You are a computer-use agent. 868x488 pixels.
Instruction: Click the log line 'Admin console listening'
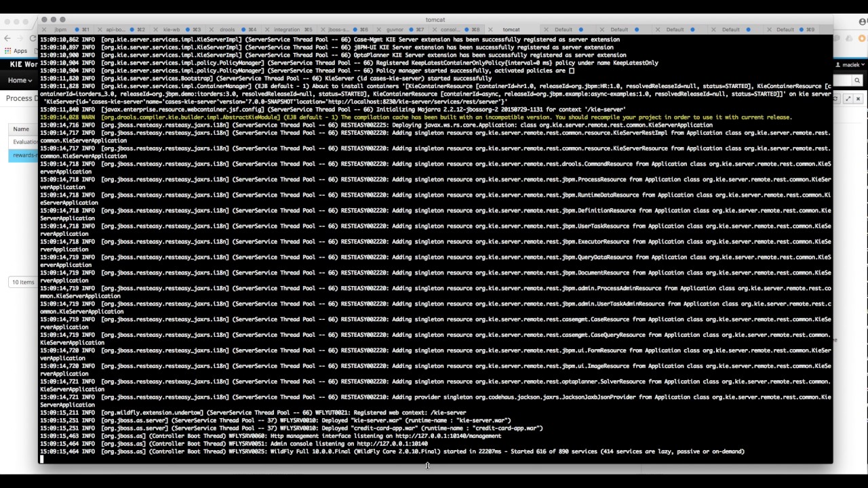(233, 444)
